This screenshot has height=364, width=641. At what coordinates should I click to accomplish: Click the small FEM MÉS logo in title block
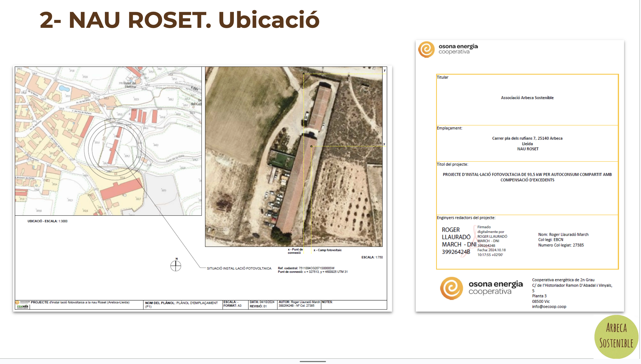(x=22, y=306)
